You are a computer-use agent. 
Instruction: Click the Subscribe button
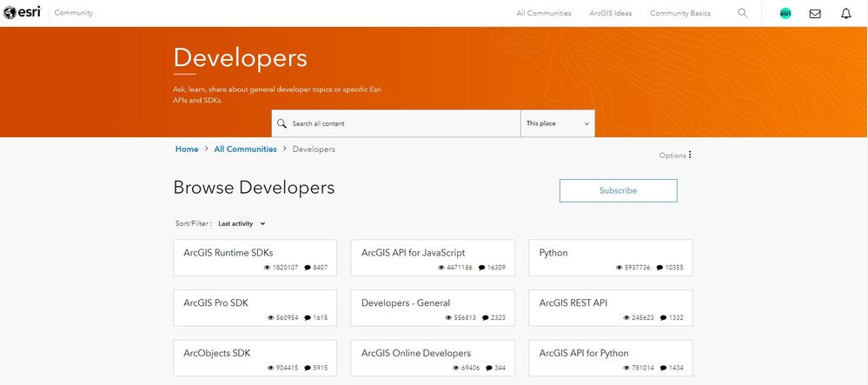(x=619, y=190)
